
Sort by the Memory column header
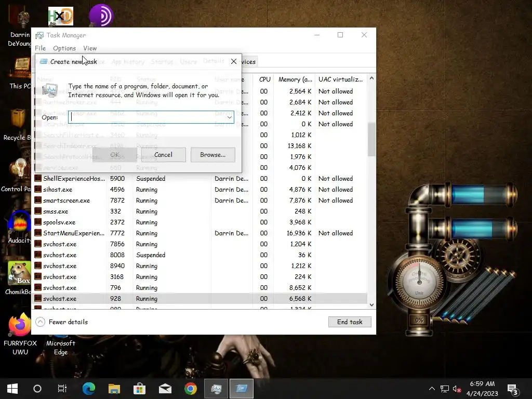coord(295,79)
